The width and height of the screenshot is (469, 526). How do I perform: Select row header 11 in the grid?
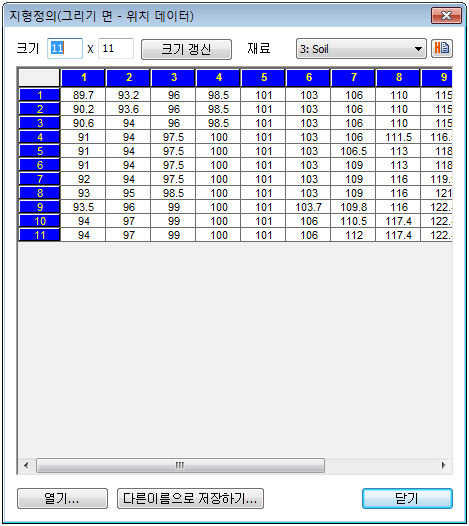(40, 235)
